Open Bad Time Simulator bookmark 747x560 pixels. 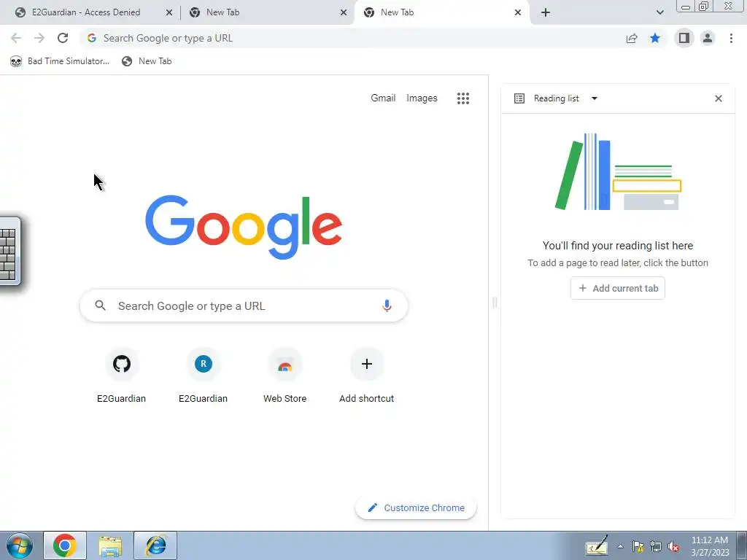(x=60, y=61)
